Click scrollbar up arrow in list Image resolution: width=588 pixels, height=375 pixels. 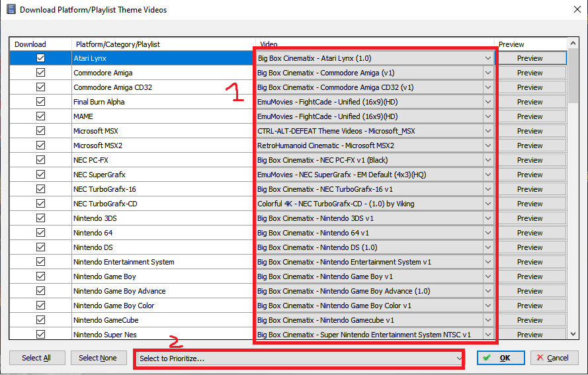coord(573,43)
